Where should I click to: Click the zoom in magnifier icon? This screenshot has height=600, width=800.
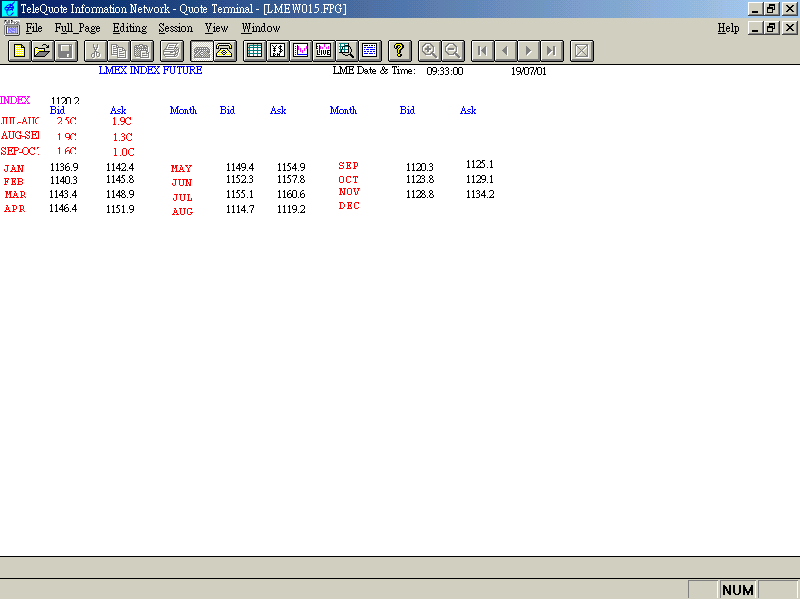[429, 51]
